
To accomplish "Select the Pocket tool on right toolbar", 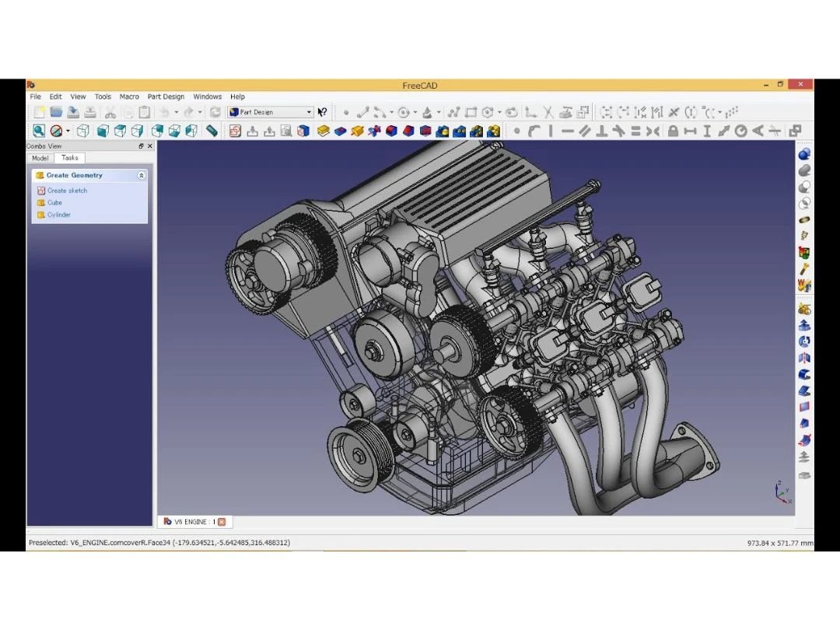I will (x=804, y=374).
